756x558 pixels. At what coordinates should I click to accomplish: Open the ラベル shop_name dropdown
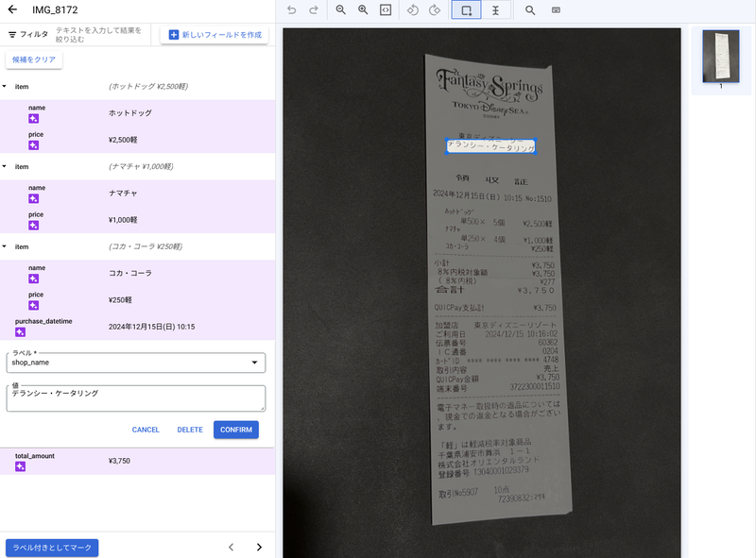point(136,363)
